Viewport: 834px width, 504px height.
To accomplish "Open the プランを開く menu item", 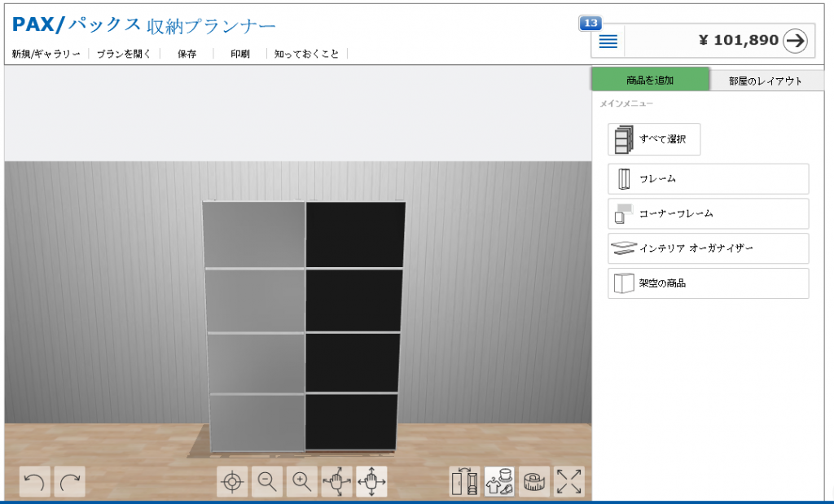I will 124,54.
